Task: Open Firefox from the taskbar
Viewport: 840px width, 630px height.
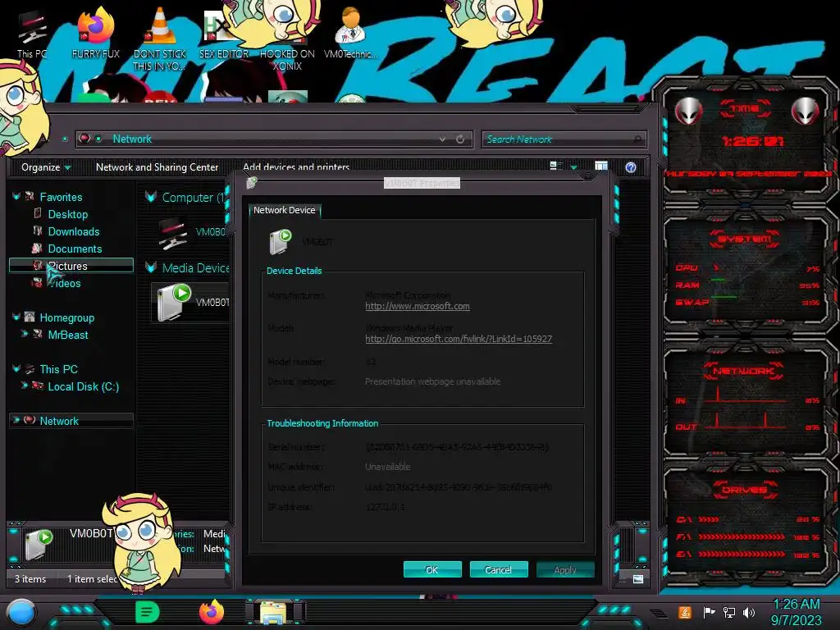Action: point(212,612)
